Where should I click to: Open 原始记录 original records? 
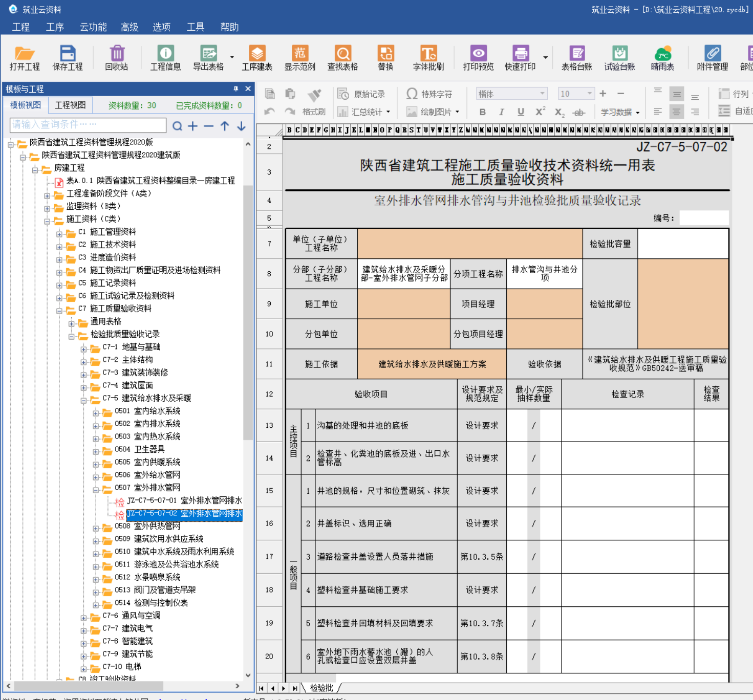(361, 94)
